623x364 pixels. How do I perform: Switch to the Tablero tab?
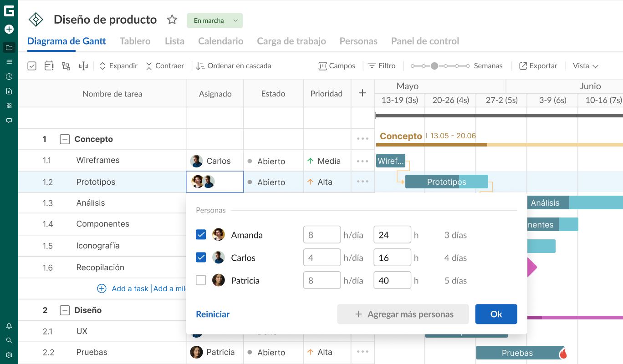tap(135, 41)
